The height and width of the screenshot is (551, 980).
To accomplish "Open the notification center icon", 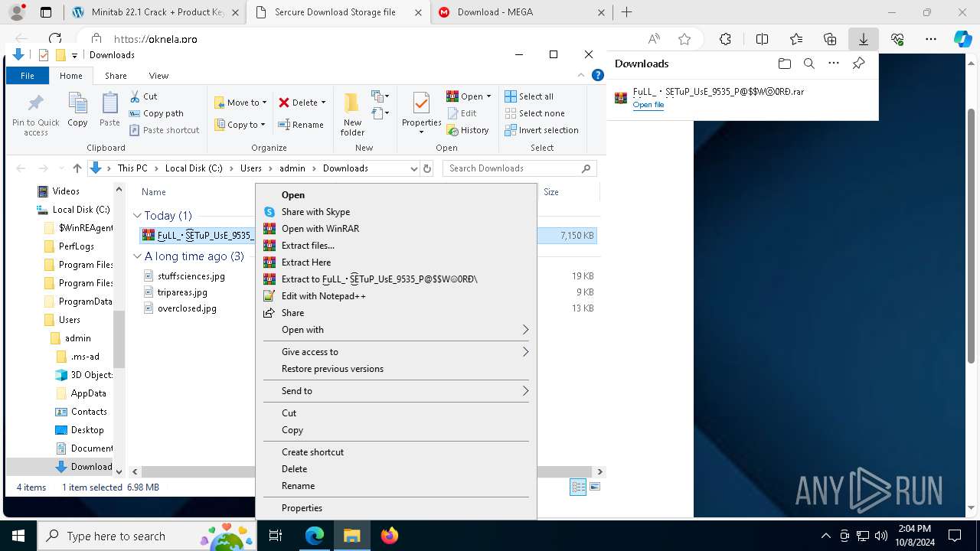I will coord(955,536).
